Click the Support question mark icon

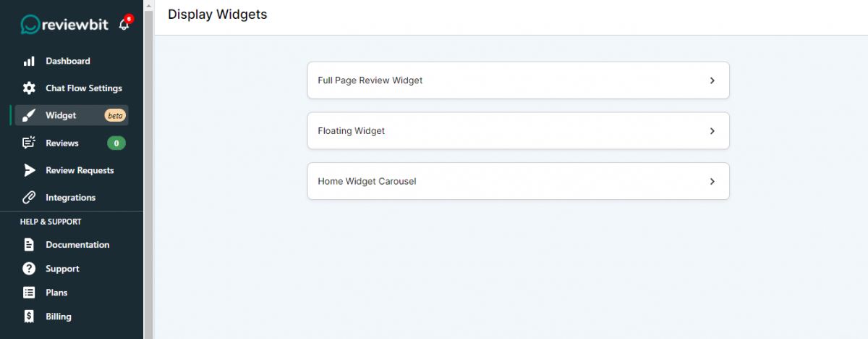click(29, 269)
